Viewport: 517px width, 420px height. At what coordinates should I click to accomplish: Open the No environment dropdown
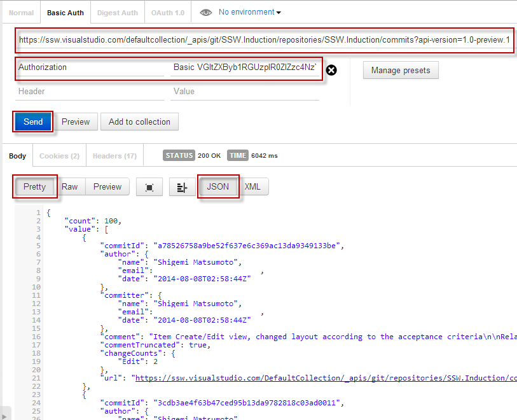coord(249,12)
